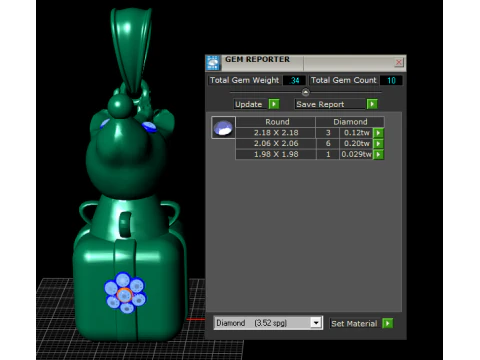Close the Gem Reporter panel
The height and width of the screenshot is (360, 480).
[399, 62]
